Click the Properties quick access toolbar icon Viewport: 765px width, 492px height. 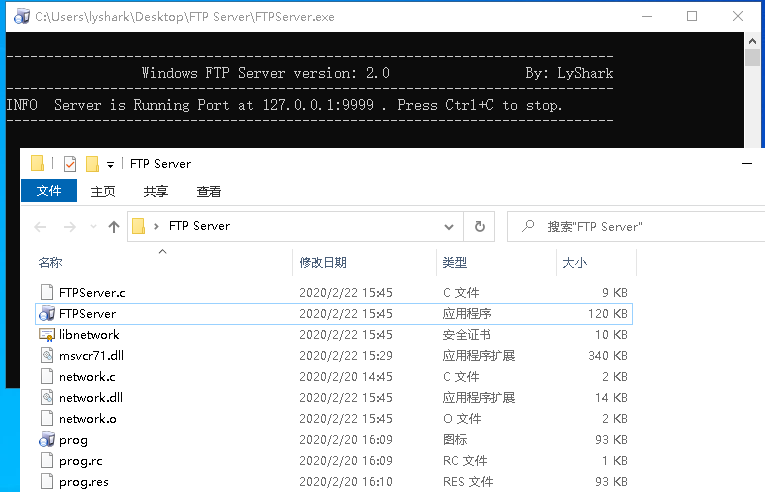[69, 164]
